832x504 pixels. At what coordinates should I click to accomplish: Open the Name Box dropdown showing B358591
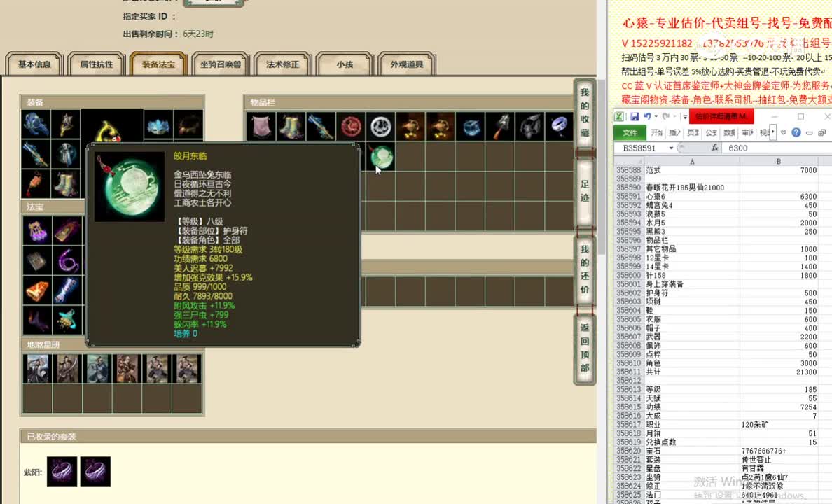click(670, 148)
